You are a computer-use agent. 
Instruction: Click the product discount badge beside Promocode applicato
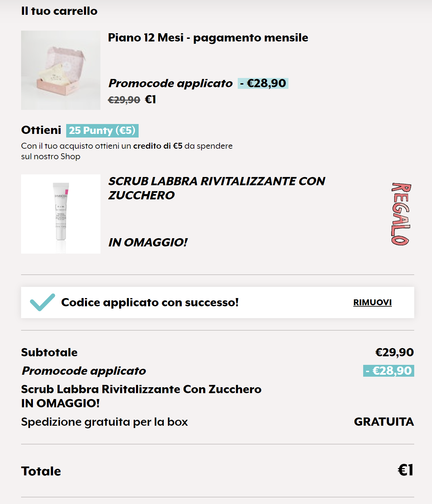[263, 83]
